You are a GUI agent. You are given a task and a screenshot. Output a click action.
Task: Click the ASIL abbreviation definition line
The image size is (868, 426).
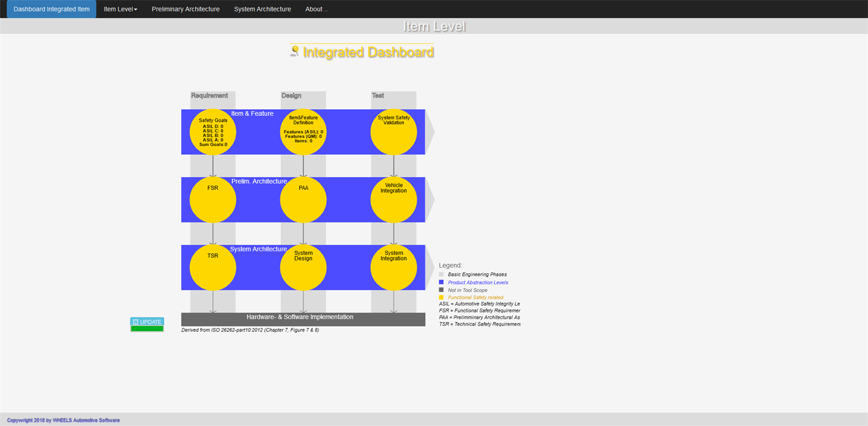click(x=479, y=304)
